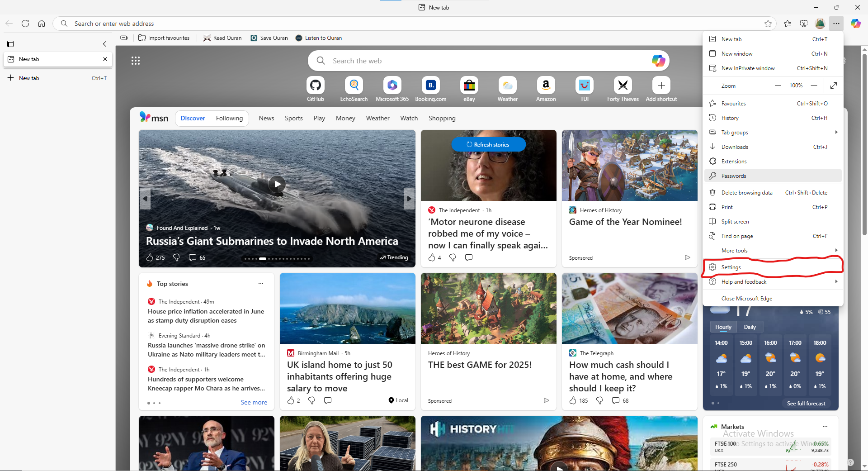Expand Help and feedback submenu
Image resolution: width=868 pixels, height=471 pixels.
(773, 282)
